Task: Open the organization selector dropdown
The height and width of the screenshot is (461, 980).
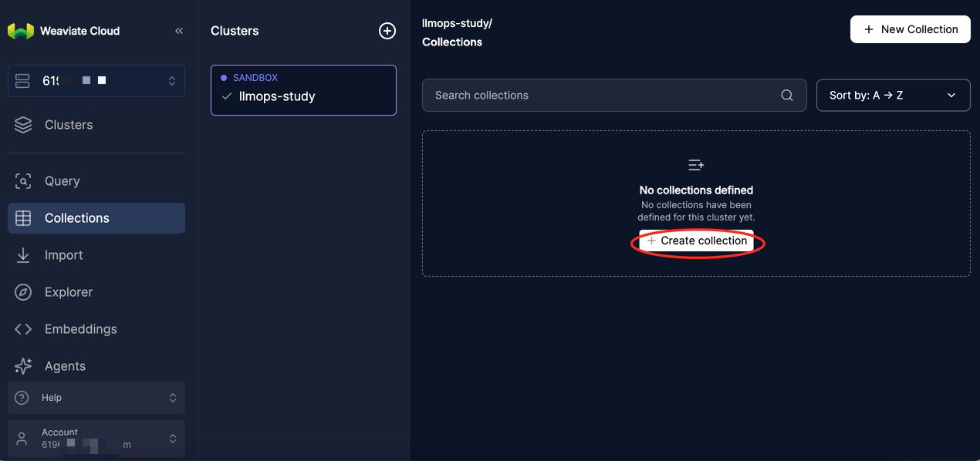Action: click(x=96, y=81)
